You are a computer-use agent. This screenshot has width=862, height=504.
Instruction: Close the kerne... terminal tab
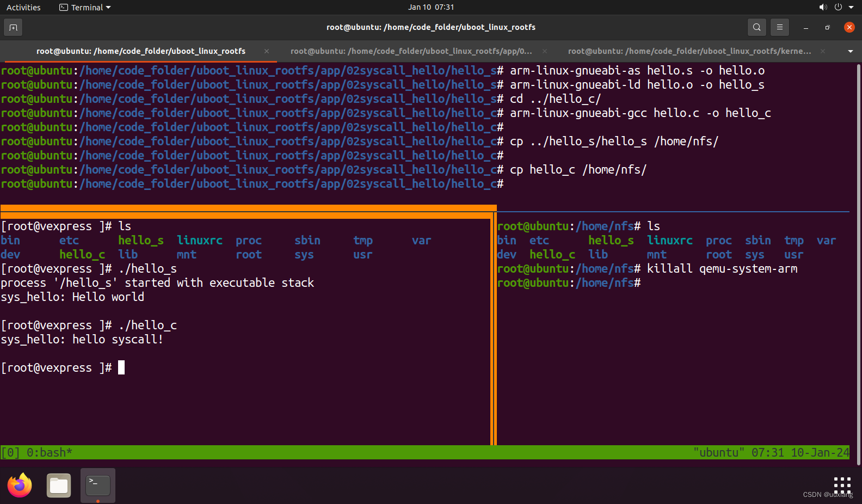pos(823,51)
